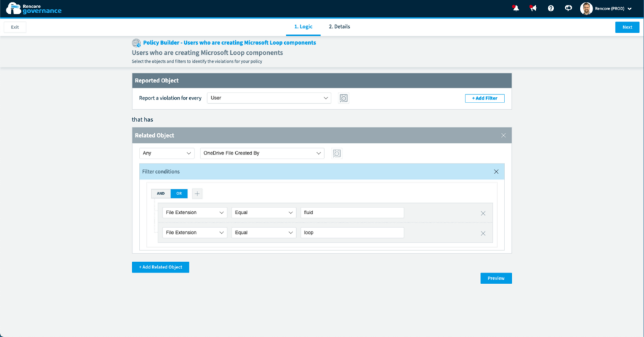Click the Next button
644x337 pixels.
pos(627,27)
